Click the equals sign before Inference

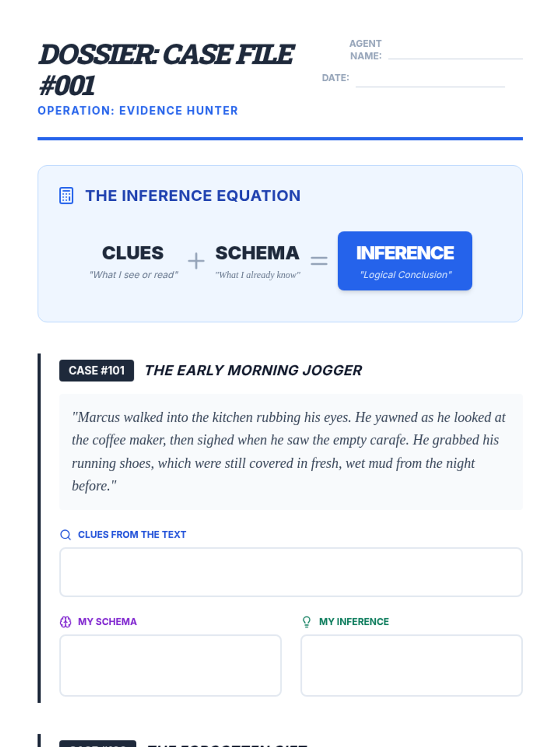tap(319, 261)
